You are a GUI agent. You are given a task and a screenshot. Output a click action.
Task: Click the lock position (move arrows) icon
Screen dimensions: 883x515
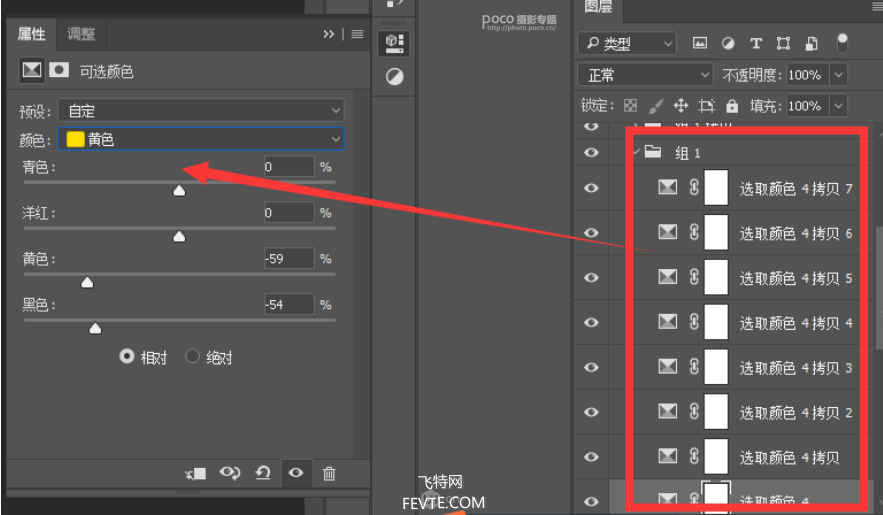coord(681,105)
